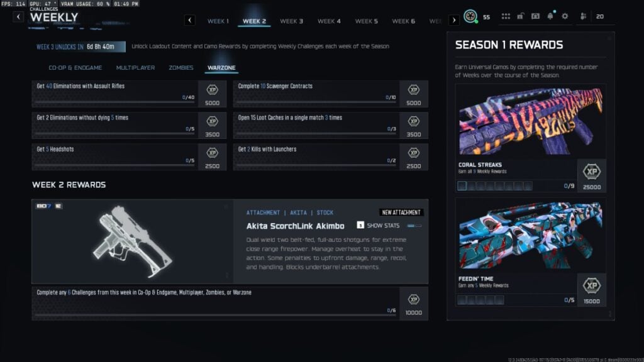Click the left arrow before WEEK 1
The height and width of the screenshot is (362, 644).
click(189, 20)
